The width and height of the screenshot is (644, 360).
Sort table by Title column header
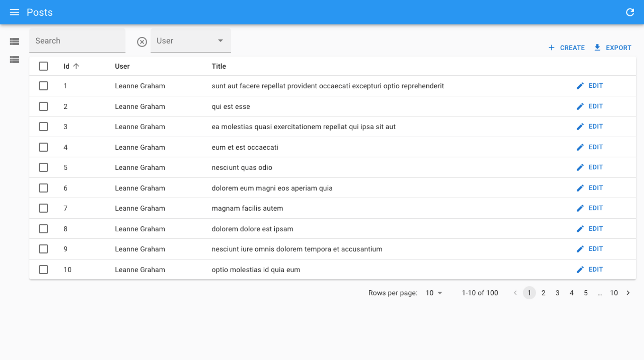pos(219,66)
